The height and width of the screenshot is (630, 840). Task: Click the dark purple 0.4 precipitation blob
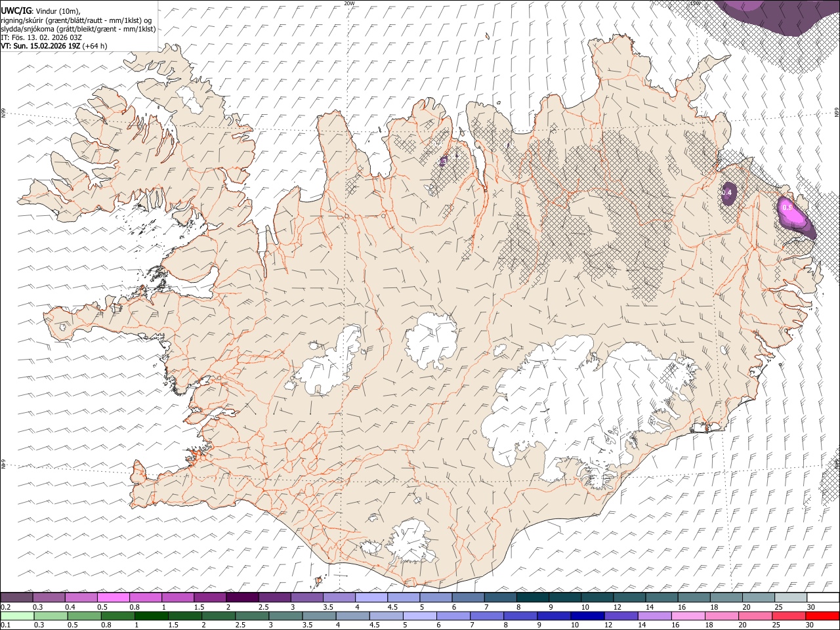pyautogui.click(x=728, y=194)
